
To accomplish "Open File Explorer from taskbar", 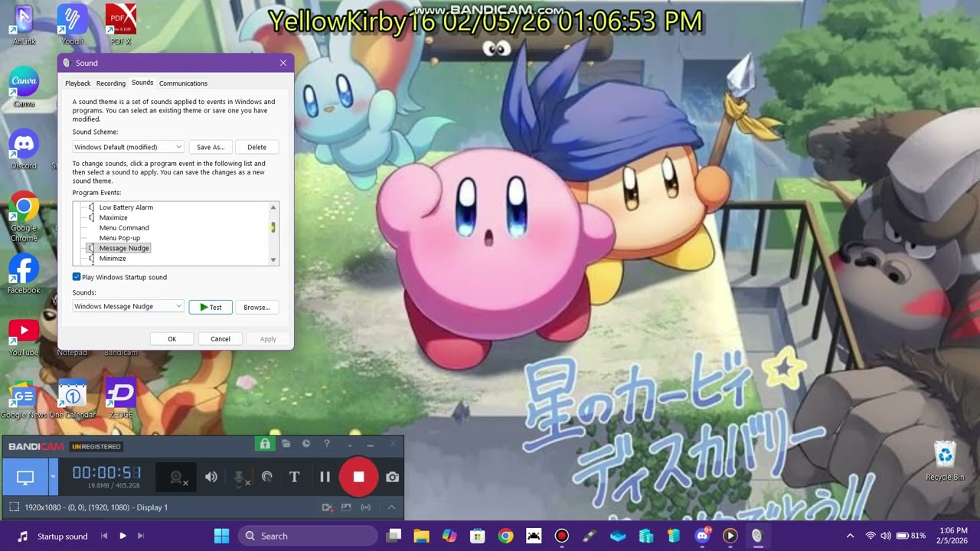I will (422, 536).
